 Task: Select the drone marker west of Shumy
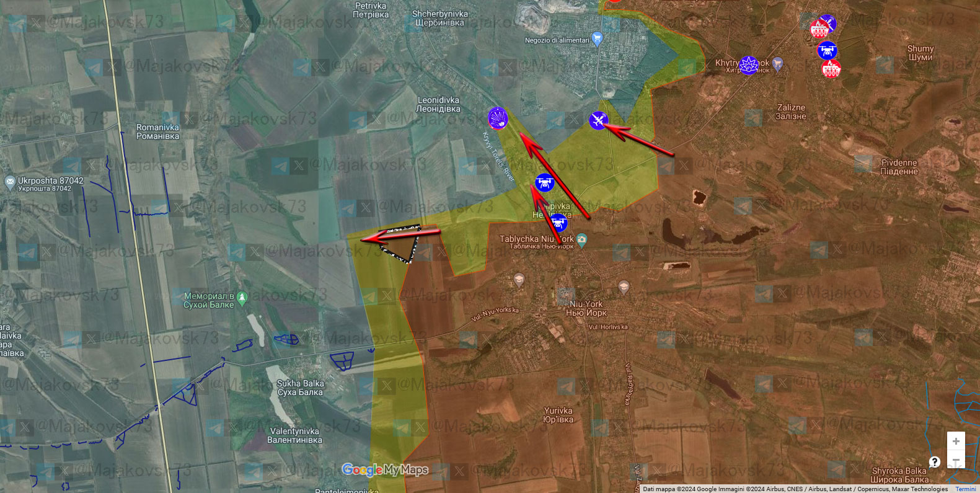tap(827, 50)
